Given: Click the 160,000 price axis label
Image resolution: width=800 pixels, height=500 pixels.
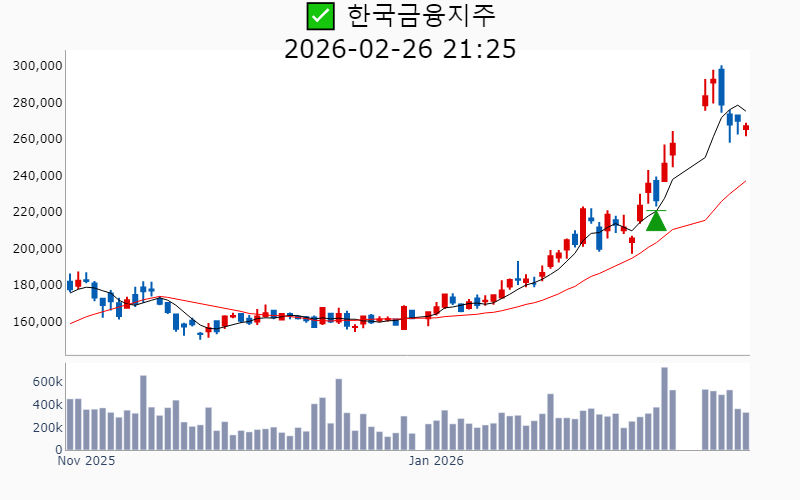Looking at the screenshot, I should click(x=38, y=322).
